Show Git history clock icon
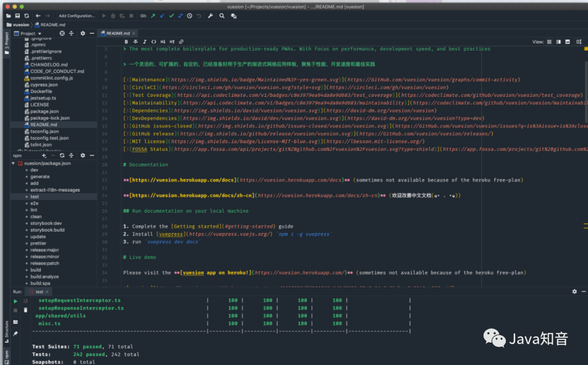 click(190, 16)
